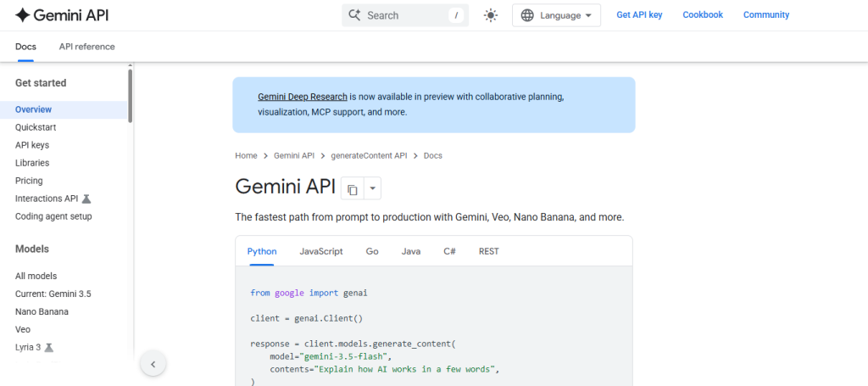Select the REST code tab
Viewport: 868px width, 386px height.
click(x=489, y=251)
